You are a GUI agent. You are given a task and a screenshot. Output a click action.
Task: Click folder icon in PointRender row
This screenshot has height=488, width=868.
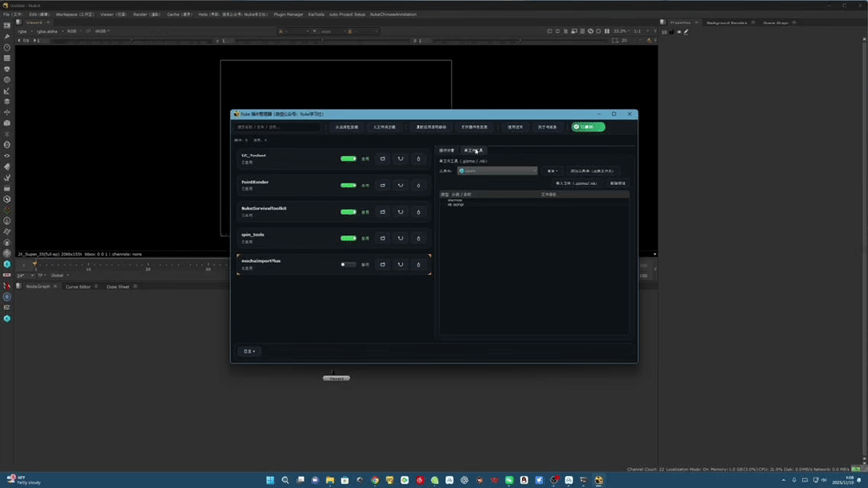pyautogui.click(x=383, y=186)
